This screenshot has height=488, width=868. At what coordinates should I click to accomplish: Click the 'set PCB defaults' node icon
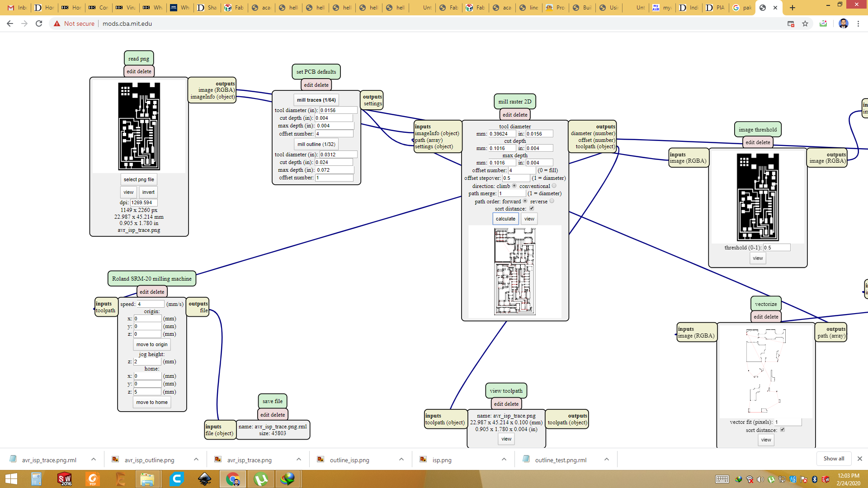316,71
